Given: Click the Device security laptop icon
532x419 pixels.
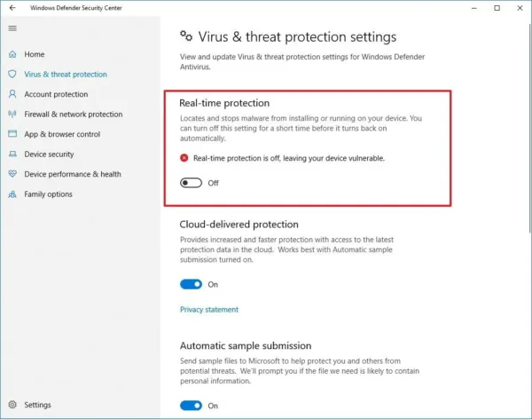Looking at the screenshot, I should [x=12, y=154].
